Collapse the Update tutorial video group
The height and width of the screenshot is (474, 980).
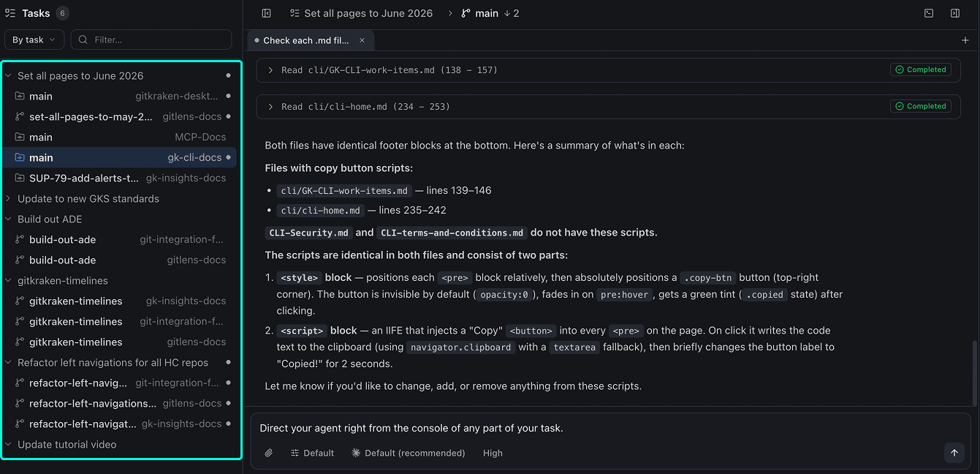pyautogui.click(x=9, y=444)
